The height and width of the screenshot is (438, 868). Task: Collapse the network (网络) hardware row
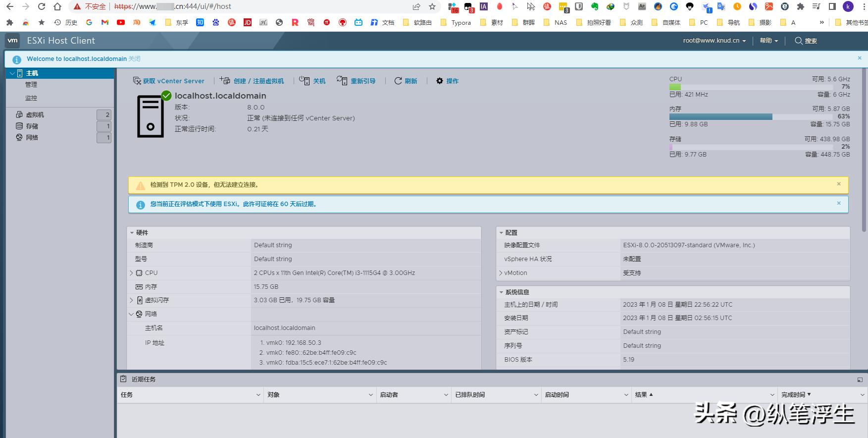(131, 314)
